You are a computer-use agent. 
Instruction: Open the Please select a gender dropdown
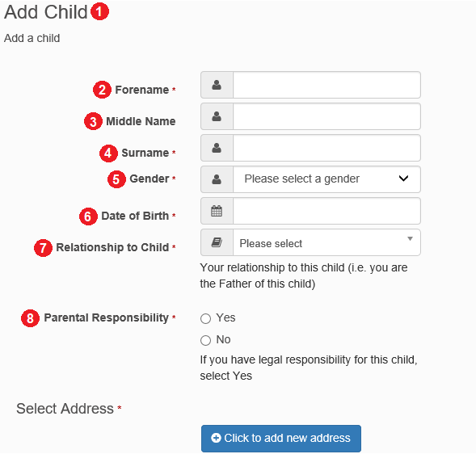click(x=326, y=179)
